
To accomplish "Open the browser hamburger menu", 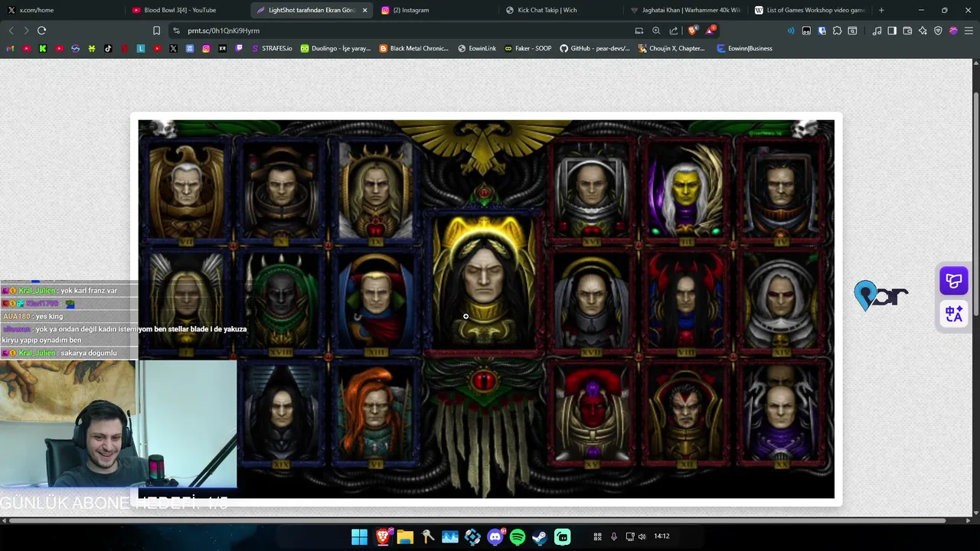I will pyautogui.click(x=969, y=31).
